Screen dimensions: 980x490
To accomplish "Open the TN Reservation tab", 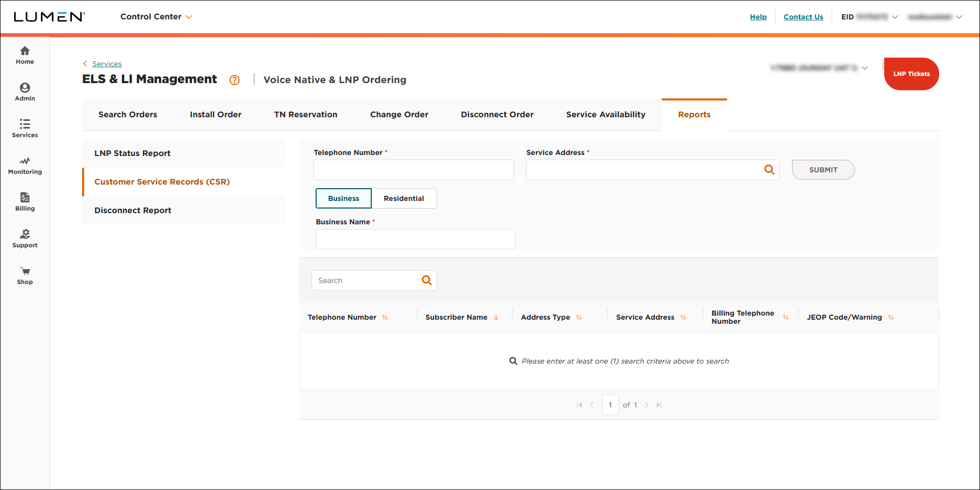I will tap(306, 115).
